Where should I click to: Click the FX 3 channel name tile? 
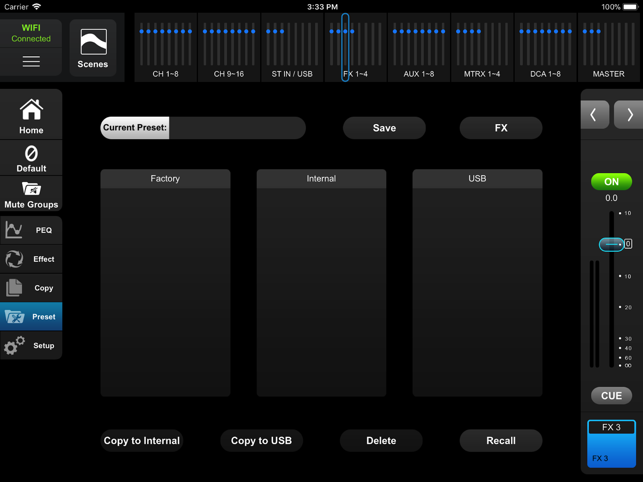[611, 444]
